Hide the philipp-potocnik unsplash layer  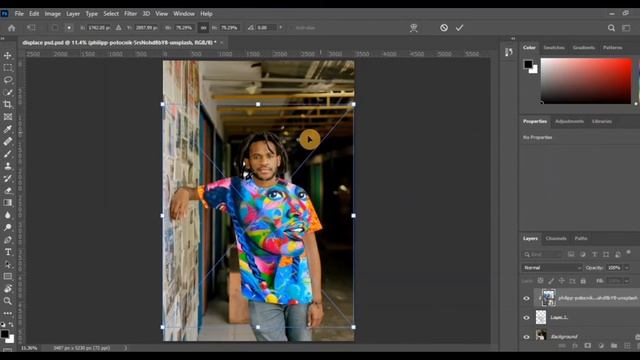[527, 298]
